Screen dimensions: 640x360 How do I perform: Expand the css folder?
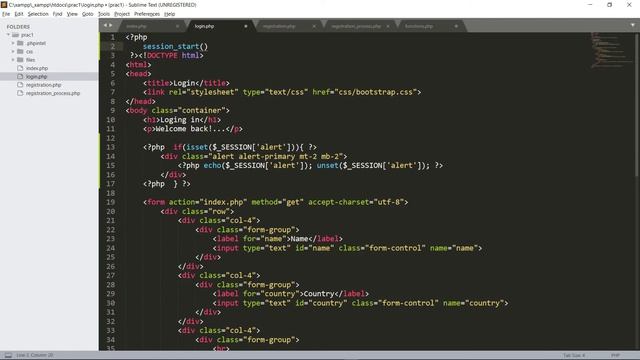point(13,51)
